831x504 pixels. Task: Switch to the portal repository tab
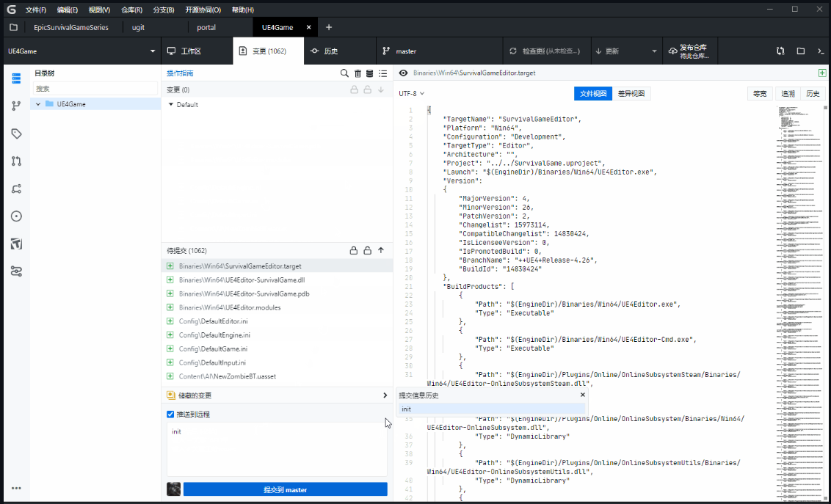(207, 27)
